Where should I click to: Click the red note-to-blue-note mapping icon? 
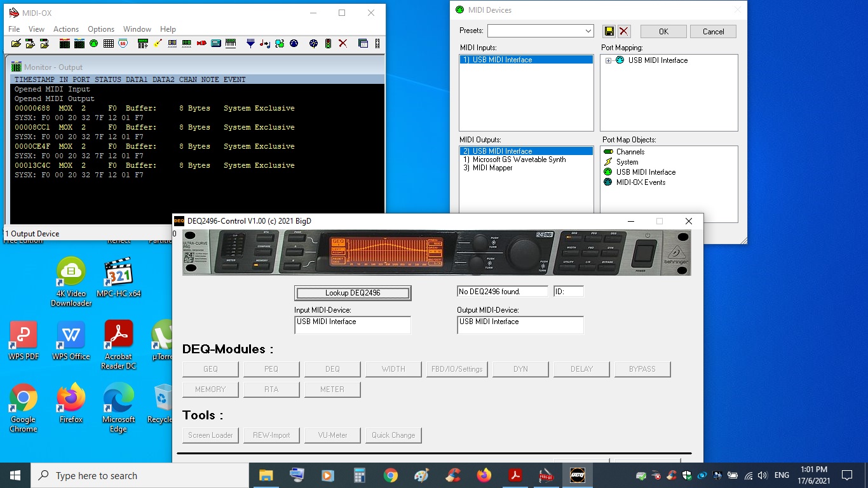[265, 44]
